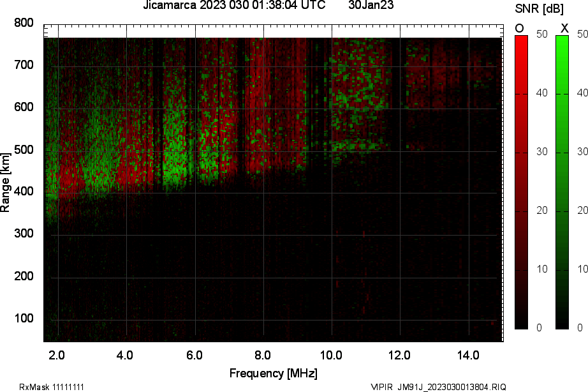The width and height of the screenshot is (588, 392).
Task: Select the 'Frequency [MHz]' axis label
Action: click(x=273, y=373)
